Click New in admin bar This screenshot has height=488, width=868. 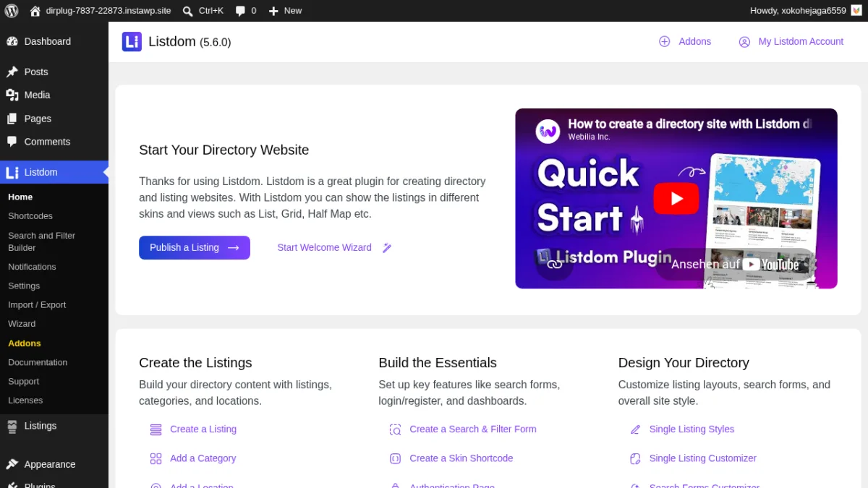point(293,11)
